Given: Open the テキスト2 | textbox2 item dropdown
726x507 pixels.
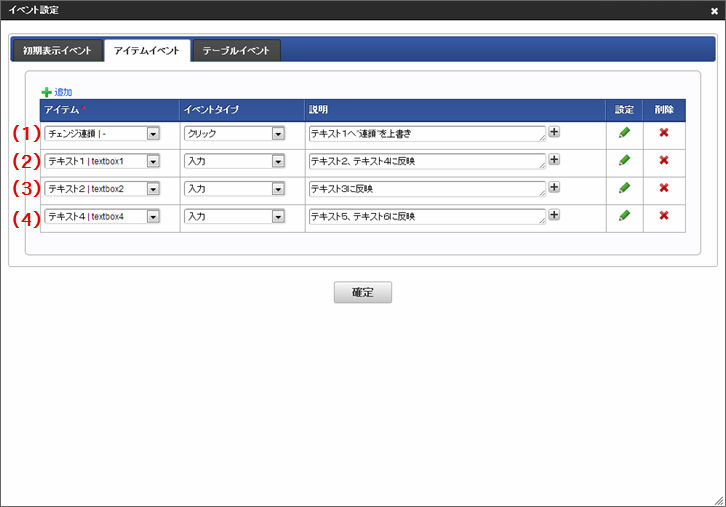Looking at the screenshot, I should tap(103, 188).
